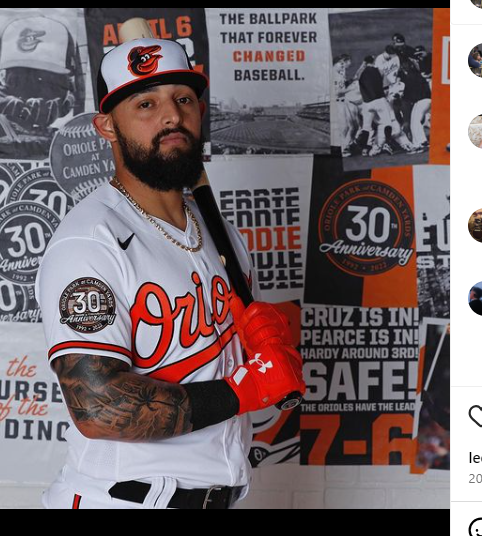Viewport: 482px width, 536px height.
Task: Open the emoji picker smiley icon
Action: (x=476, y=527)
